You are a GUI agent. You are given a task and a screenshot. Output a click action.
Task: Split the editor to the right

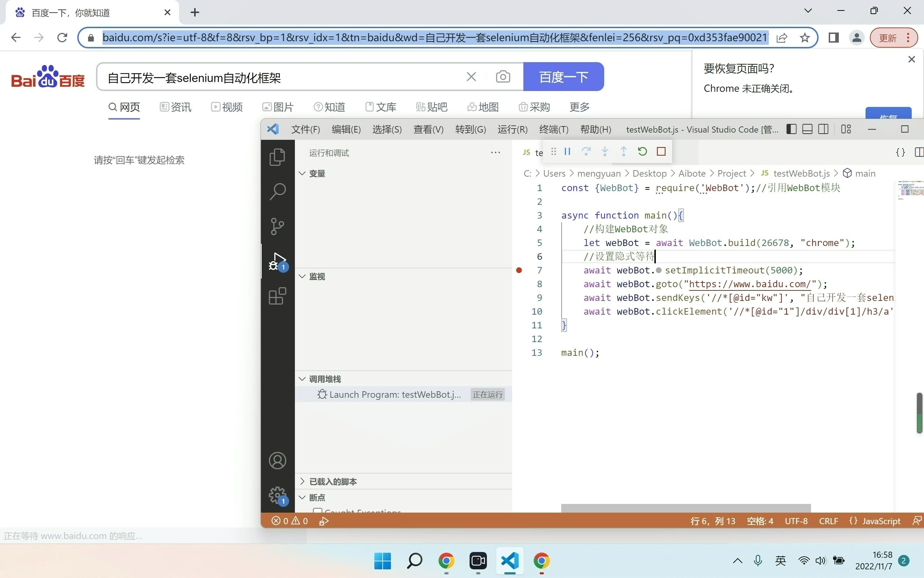click(919, 152)
